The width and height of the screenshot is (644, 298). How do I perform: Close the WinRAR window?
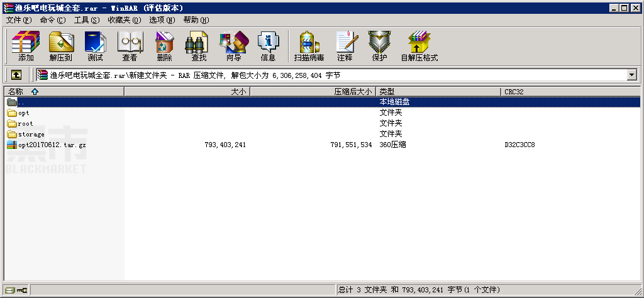tap(635, 8)
